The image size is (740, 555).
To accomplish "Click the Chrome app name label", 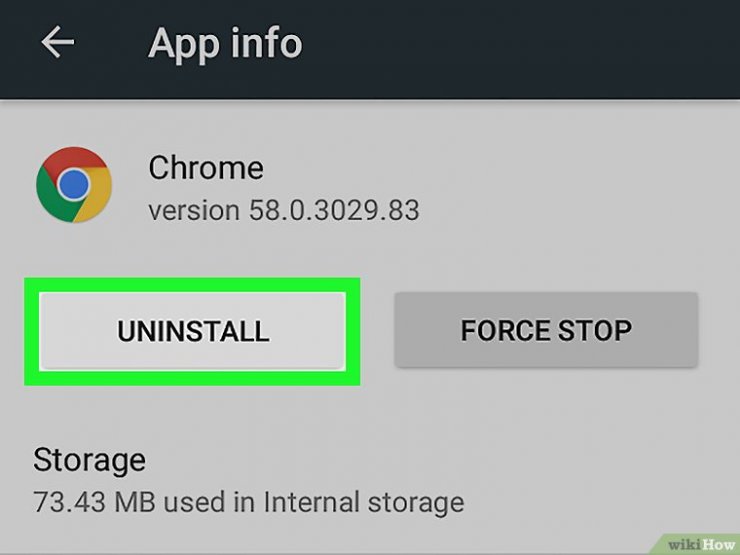I will click(x=206, y=168).
